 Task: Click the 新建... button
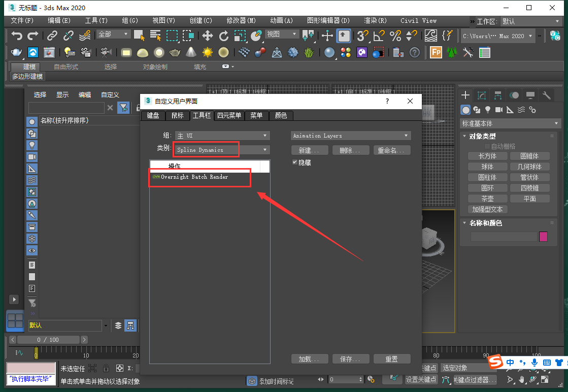(309, 150)
